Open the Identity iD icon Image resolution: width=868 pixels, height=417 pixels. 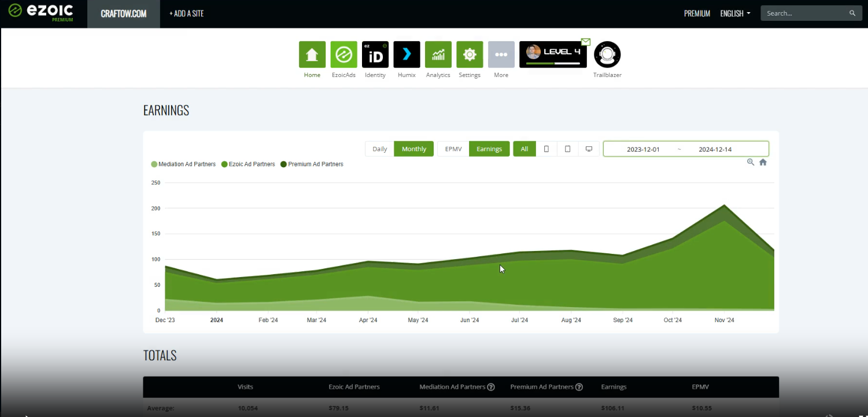click(x=375, y=54)
